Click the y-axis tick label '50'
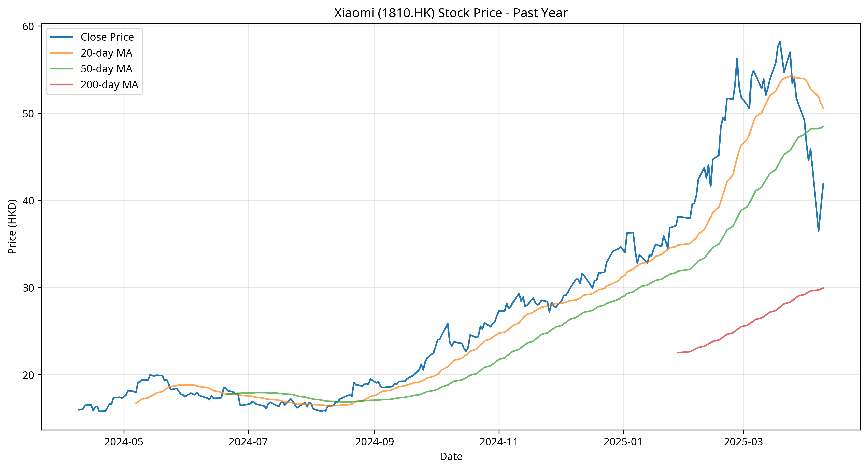Screen dimensions: 868x470 coord(28,114)
